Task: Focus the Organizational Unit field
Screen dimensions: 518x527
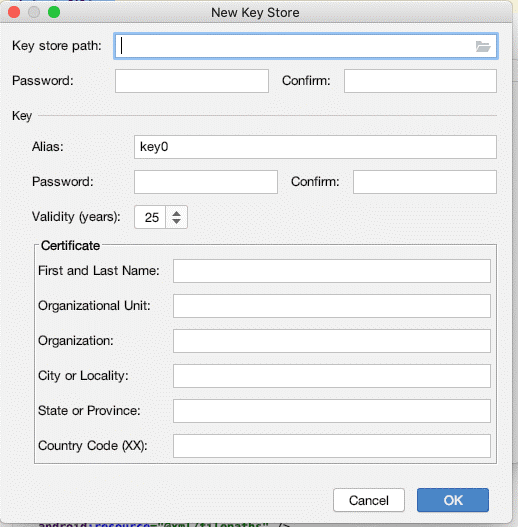Action: click(332, 306)
